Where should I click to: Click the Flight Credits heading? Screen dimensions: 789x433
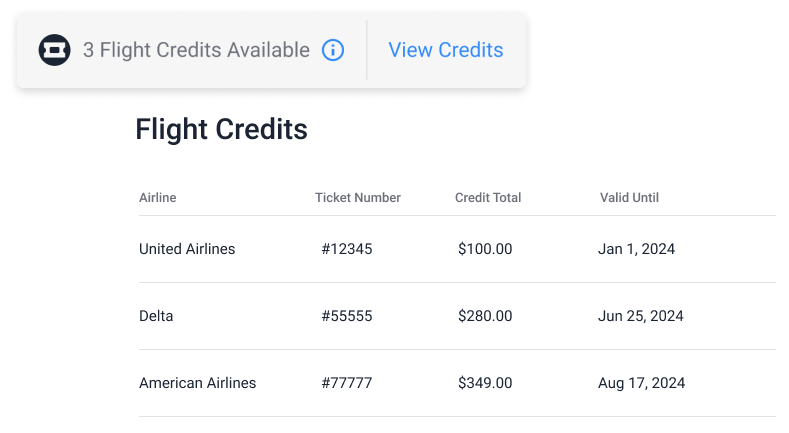tap(221, 129)
